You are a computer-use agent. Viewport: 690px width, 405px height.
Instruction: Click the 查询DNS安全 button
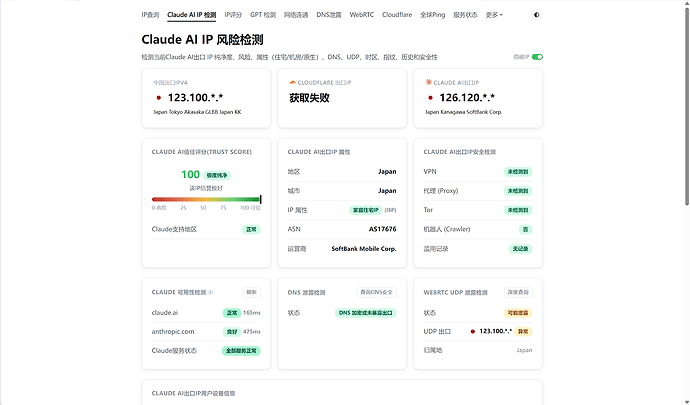click(x=376, y=292)
